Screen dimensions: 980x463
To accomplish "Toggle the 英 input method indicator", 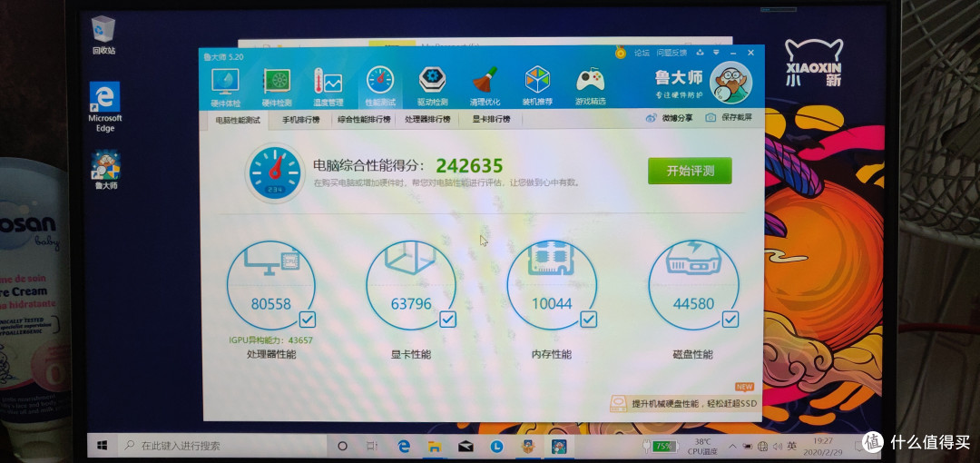I will [x=792, y=446].
